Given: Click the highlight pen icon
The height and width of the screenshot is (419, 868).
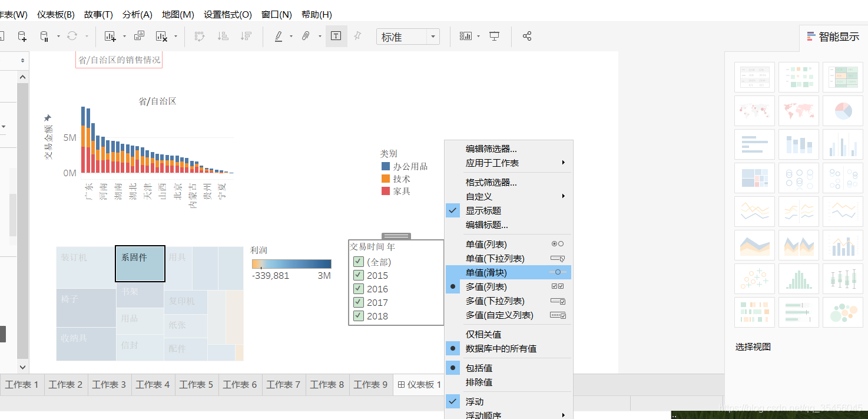Looking at the screenshot, I should (279, 37).
